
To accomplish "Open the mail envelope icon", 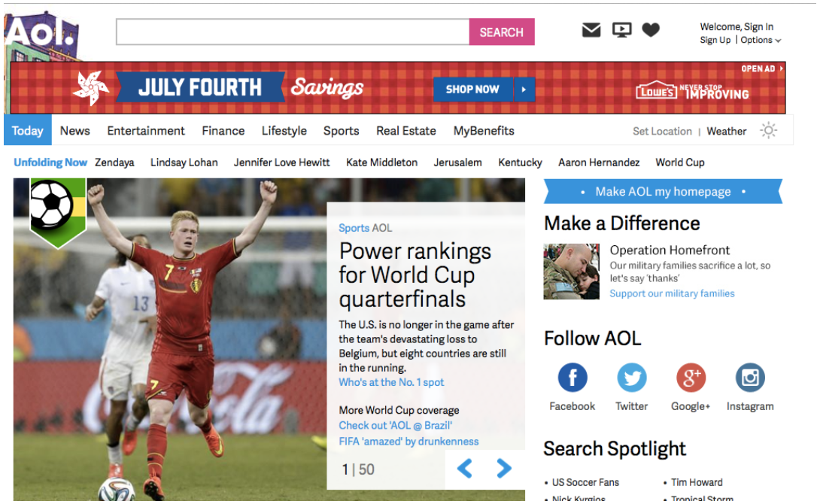I will [x=591, y=30].
